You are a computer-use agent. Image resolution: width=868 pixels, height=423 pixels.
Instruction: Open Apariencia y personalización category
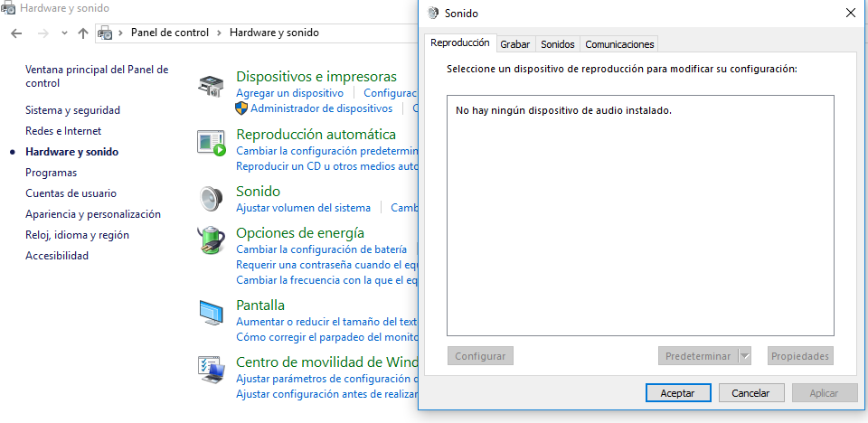click(93, 214)
